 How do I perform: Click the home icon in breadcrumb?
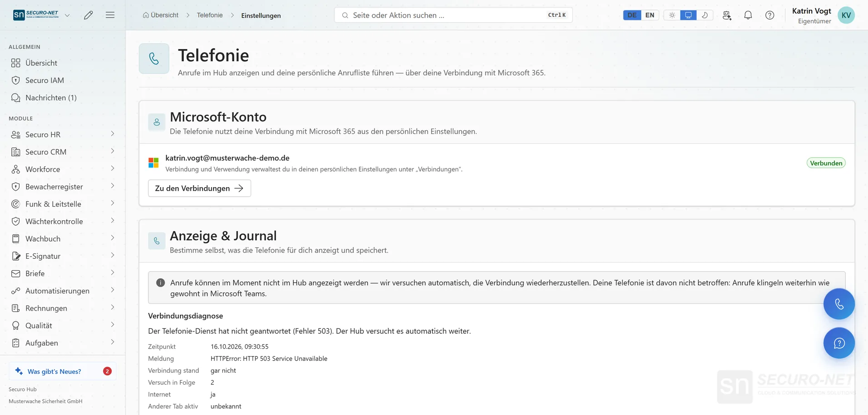[x=146, y=15]
